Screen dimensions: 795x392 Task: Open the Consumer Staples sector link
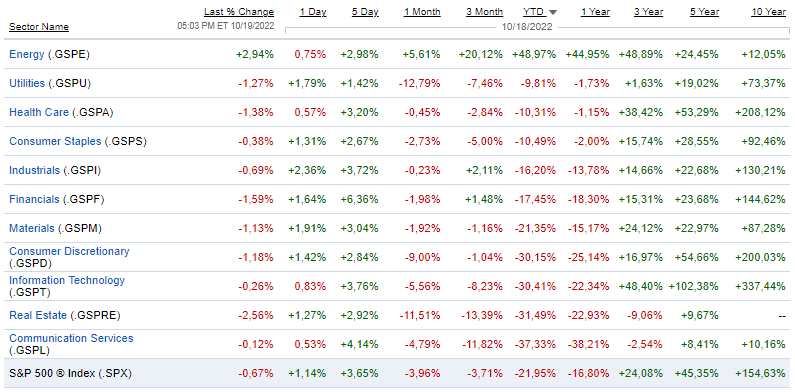point(55,141)
